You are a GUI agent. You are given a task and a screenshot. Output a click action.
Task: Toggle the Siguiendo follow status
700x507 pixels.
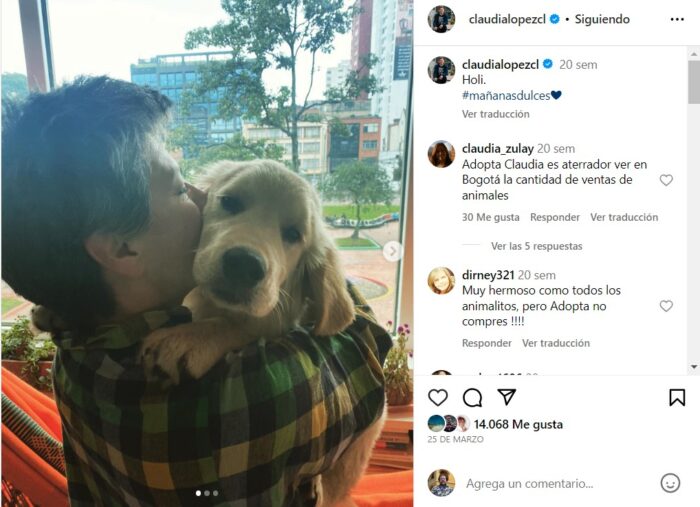602,19
